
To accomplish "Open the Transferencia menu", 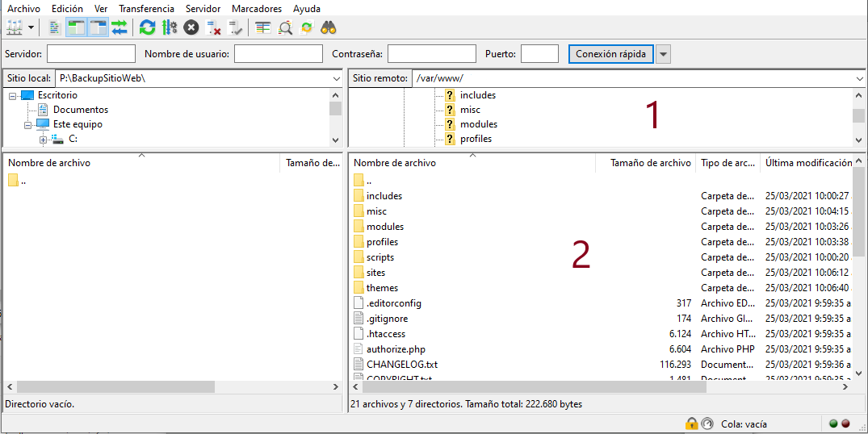I will [146, 9].
